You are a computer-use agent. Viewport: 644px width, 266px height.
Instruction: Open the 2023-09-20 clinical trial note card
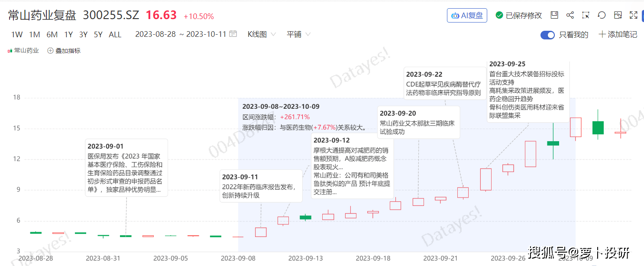[418, 122]
